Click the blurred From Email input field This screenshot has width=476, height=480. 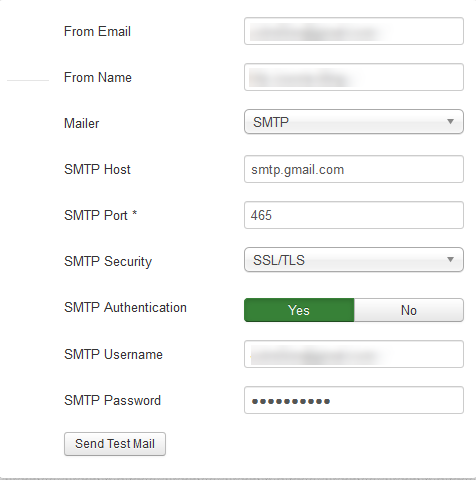point(354,31)
